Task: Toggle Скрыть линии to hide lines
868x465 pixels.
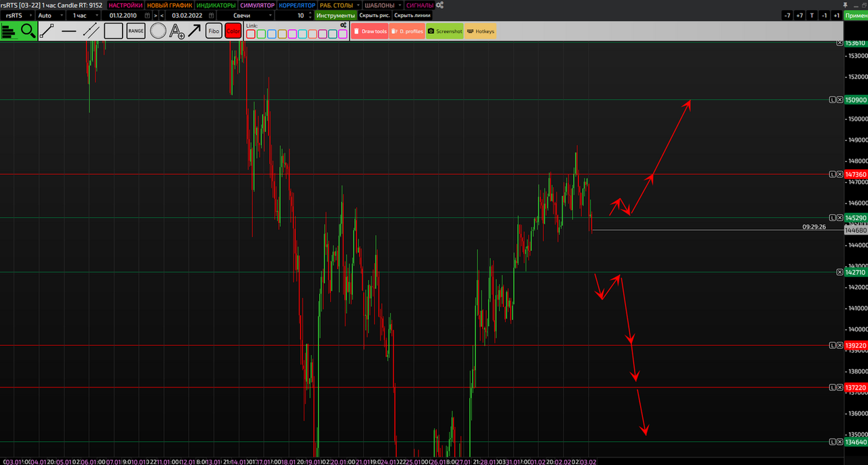Action: tap(412, 15)
